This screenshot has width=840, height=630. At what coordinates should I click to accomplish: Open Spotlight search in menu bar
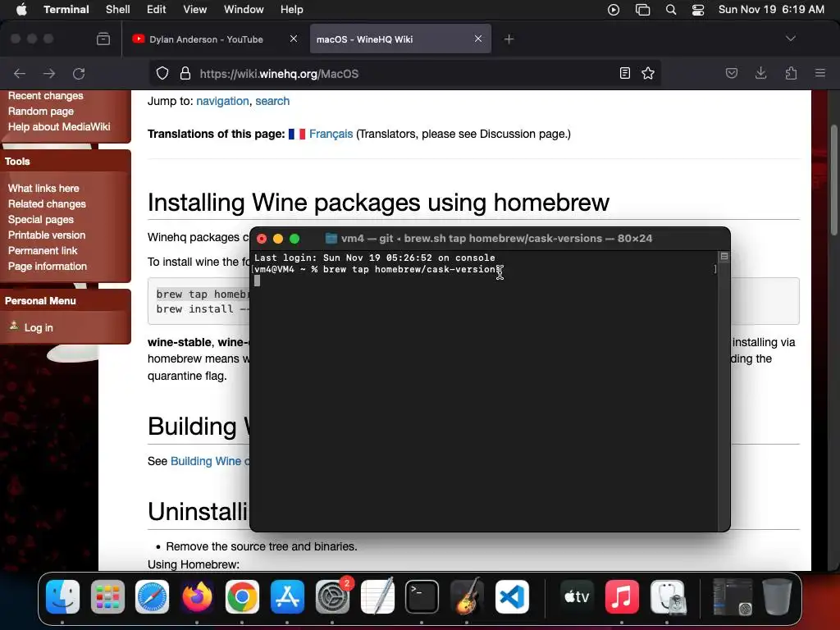(671, 10)
